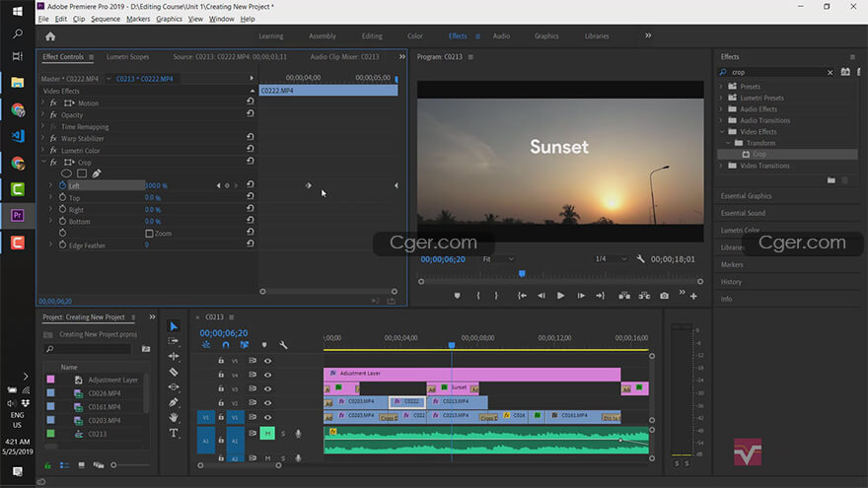This screenshot has width=868, height=488.
Task: Select the Type tool
Action: pos(174,433)
